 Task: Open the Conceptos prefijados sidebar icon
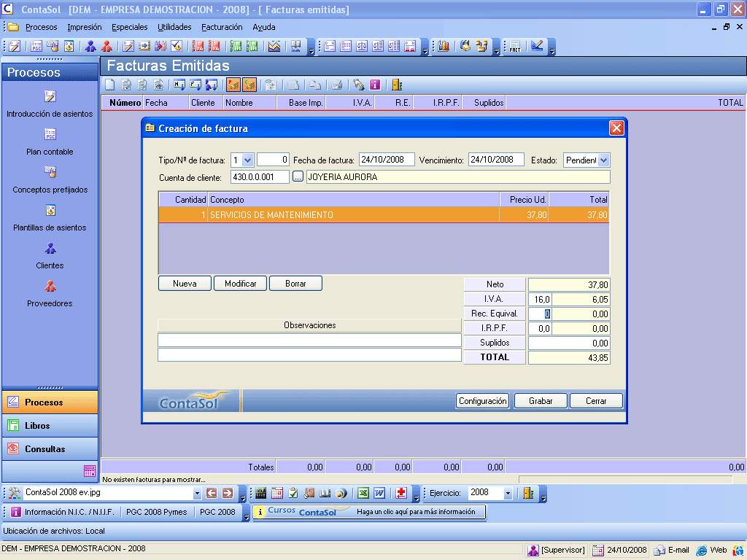pos(50,172)
